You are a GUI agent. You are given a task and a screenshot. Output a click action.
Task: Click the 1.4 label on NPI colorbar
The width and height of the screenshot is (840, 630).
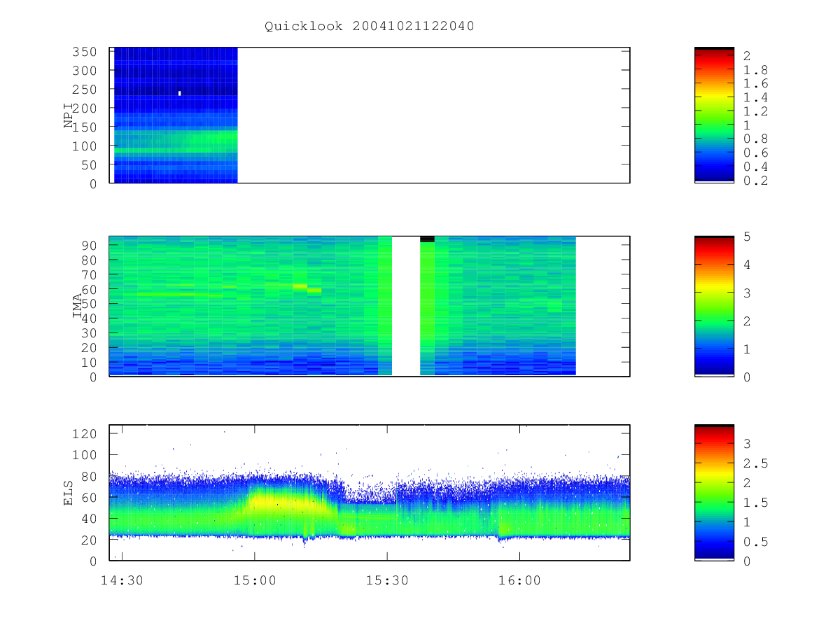[755, 98]
